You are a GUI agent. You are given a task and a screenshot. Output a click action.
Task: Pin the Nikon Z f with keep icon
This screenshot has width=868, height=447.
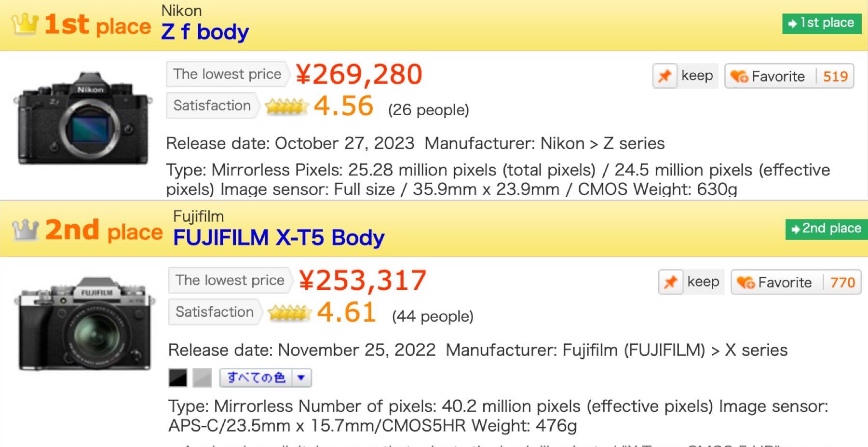(x=665, y=76)
